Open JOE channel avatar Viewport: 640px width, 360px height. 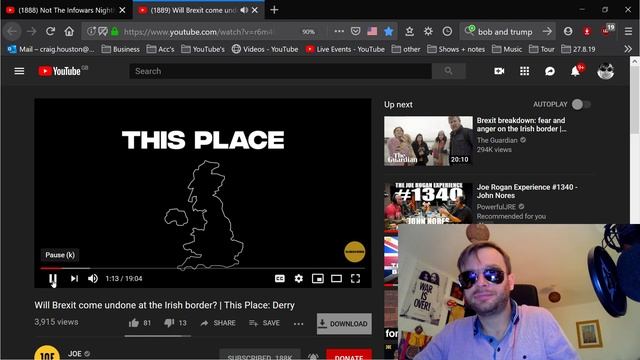pos(47,353)
